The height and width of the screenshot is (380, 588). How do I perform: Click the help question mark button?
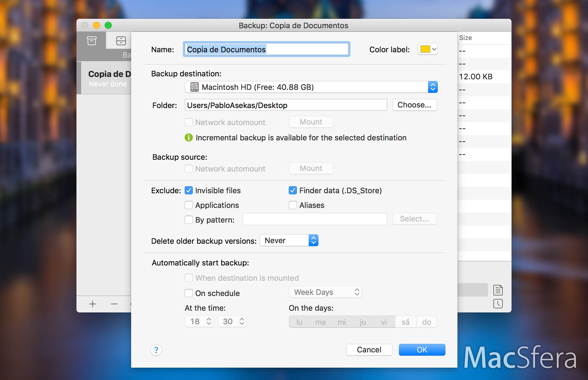pos(156,350)
